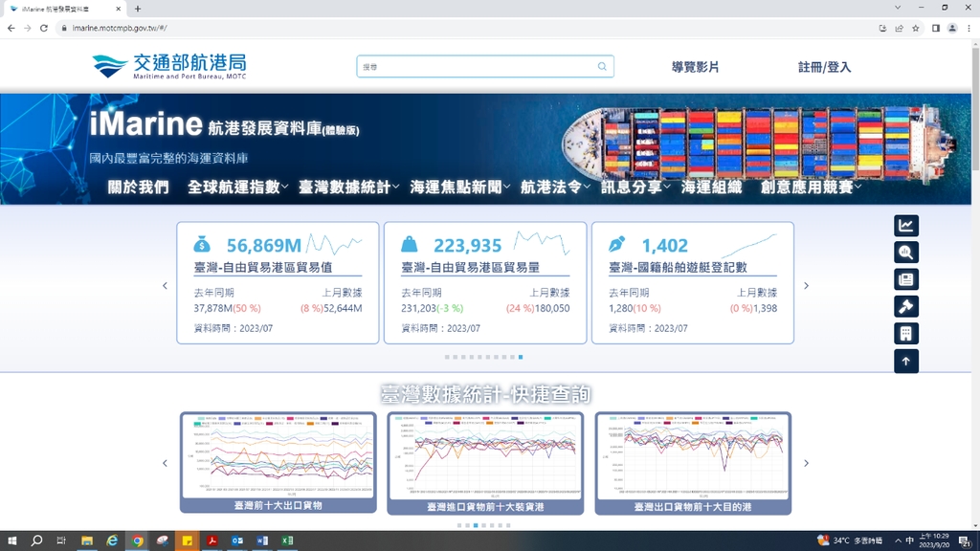
Task: Bookmark this page with star icon
Action: (916, 28)
